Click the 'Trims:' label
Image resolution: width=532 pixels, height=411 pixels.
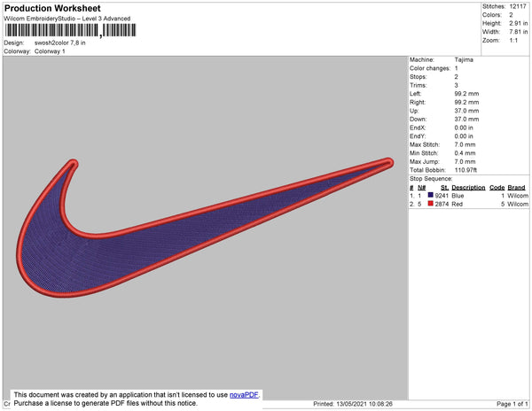point(419,85)
